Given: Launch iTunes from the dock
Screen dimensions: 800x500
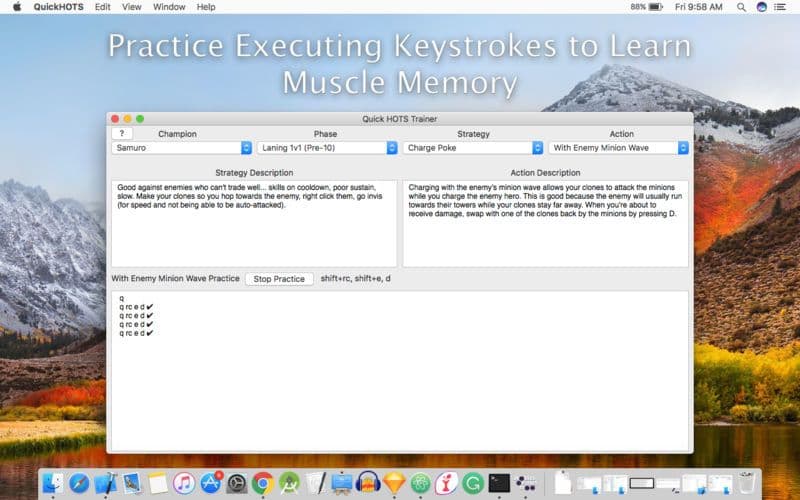Looking at the screenshot, I should (x=184, y=483).
